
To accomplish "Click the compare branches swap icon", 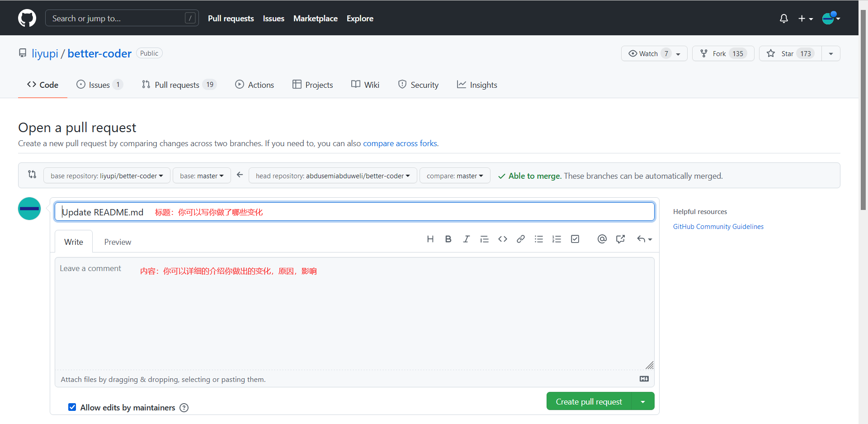I will click(x=32, y=174).
